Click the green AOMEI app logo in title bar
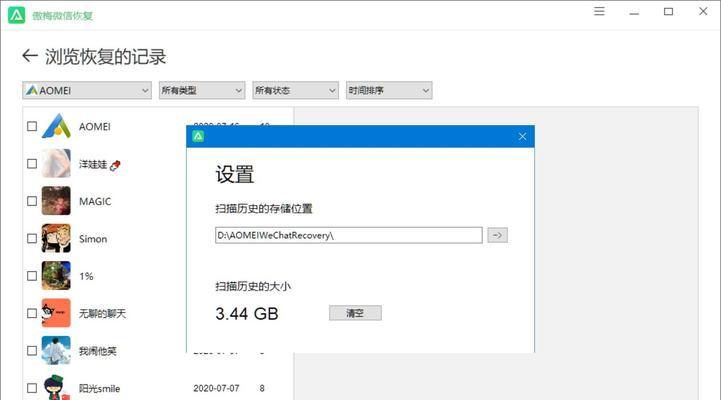The height and width of the screenshot is (400, 721). click(x=17, y=15)
